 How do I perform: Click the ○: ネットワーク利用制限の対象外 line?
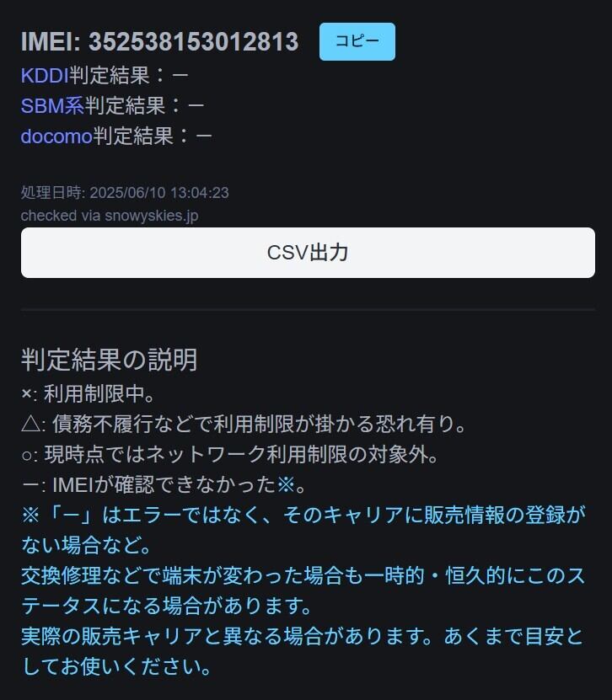click(229, 455)
